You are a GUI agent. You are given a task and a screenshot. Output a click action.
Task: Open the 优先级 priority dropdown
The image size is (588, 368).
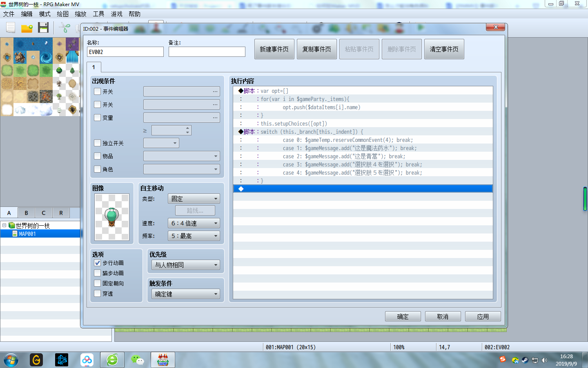point(186,265)
